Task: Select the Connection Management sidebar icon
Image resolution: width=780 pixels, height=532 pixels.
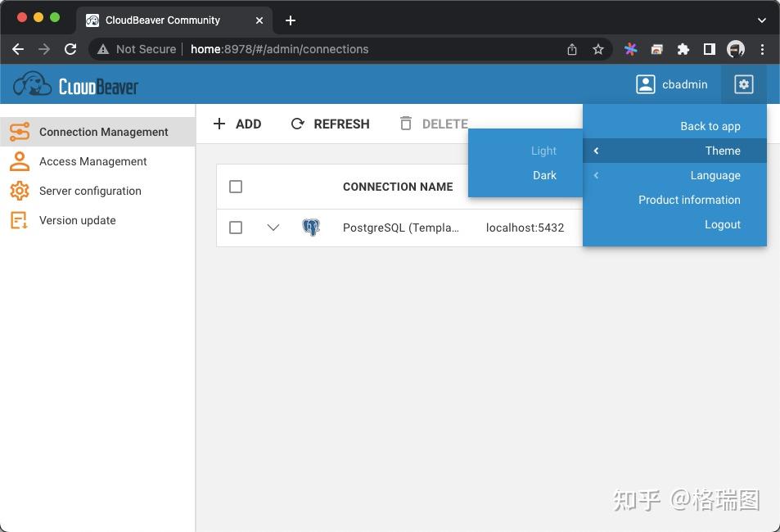Action: click(x=20, y=132)
